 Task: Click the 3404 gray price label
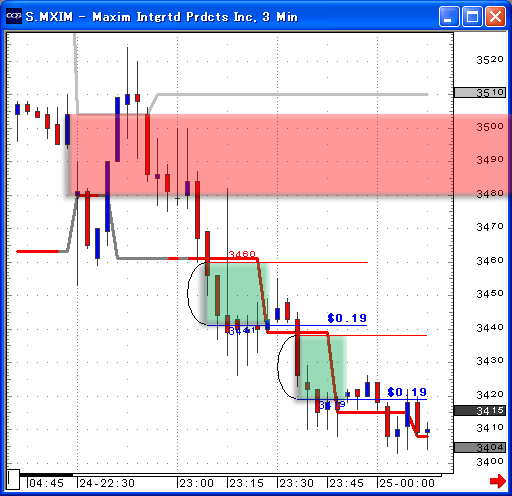click(480, 448)
